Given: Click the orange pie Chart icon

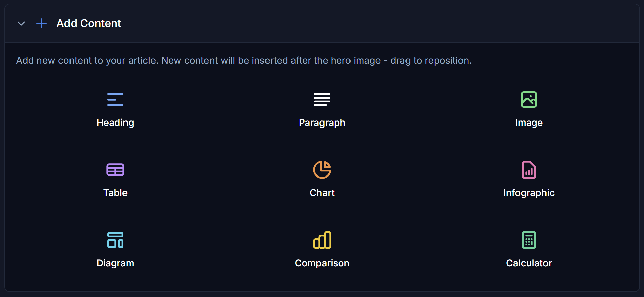Looking at the screenshot, I should tap(322, 169).
